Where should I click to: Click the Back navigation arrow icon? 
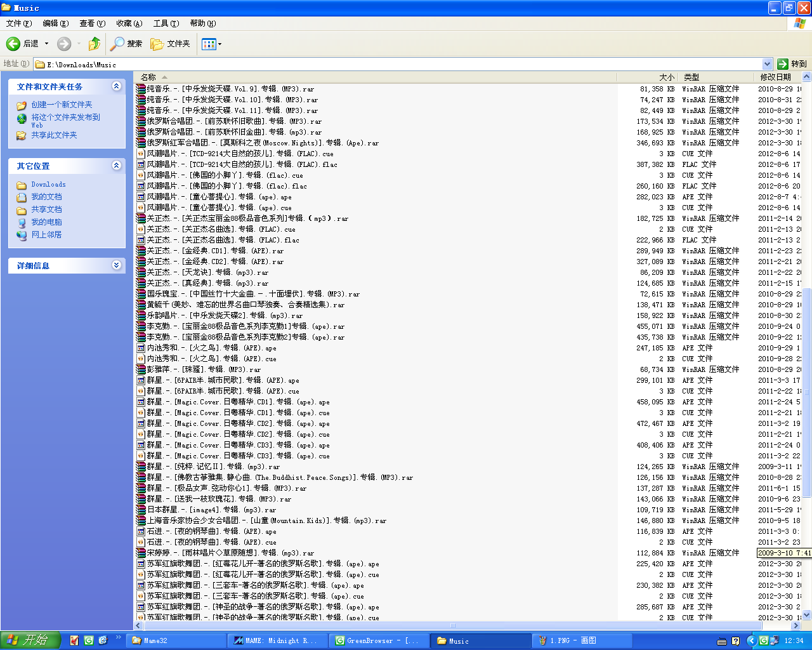click(13, 44)
